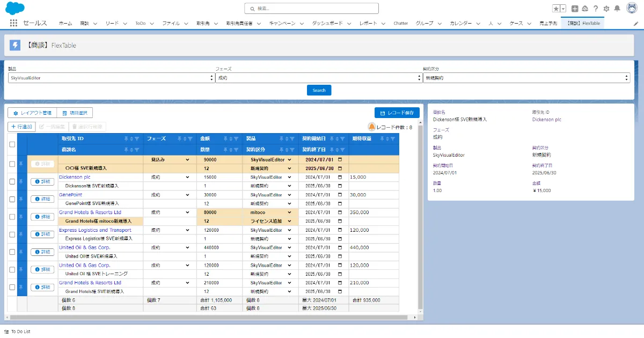The image size is (644, 338).
Task: Click the Salesforce cloud logo
Action: tap(15, 8)
